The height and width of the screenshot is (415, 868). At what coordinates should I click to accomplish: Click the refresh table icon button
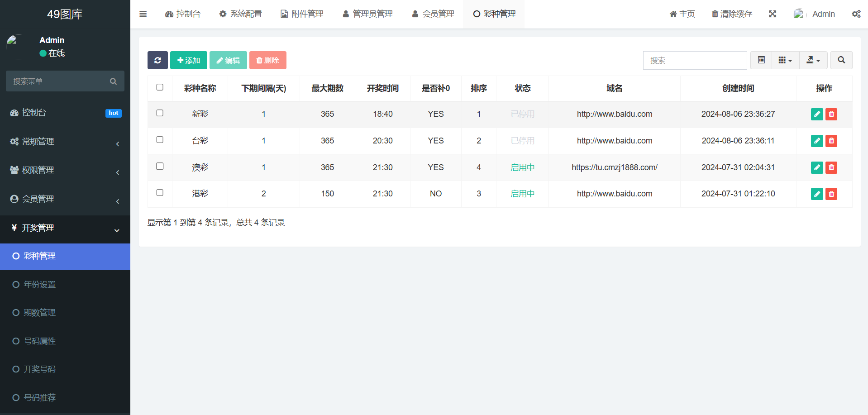pos(157,60)
